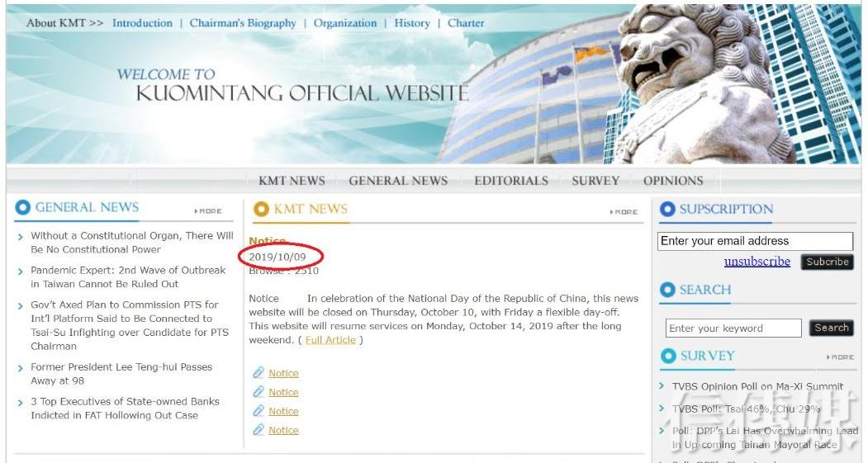Open the Editorials menu item
The height and width of the screenshot is (463, 868).
coord(510,181)
